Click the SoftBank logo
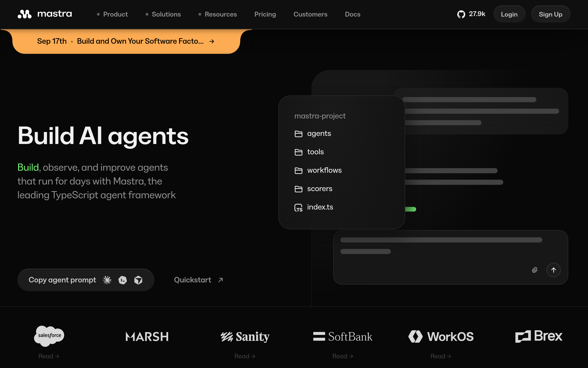588x368 pixels. click(x=343, y=336)
